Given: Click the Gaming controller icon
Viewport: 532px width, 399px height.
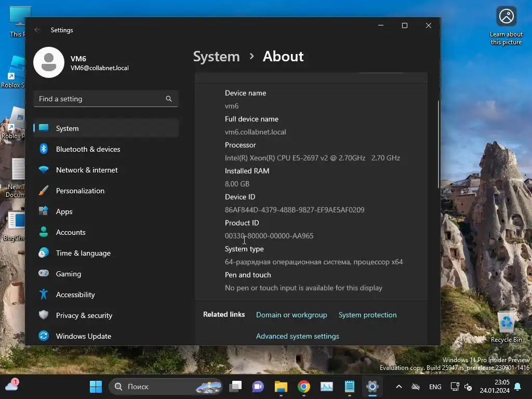Looking at the screenshot, I should [44, 273].
